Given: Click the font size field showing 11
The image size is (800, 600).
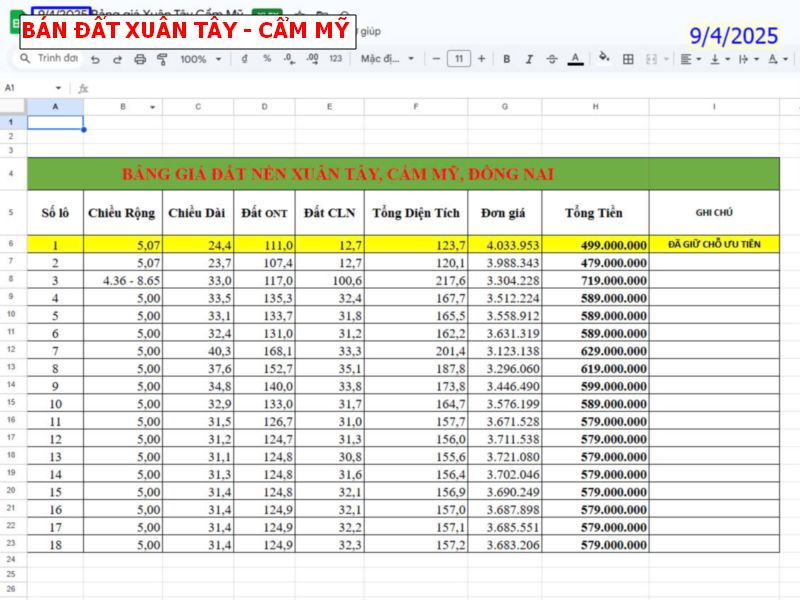Looking at the screenshot, I should tap(459, 59).
